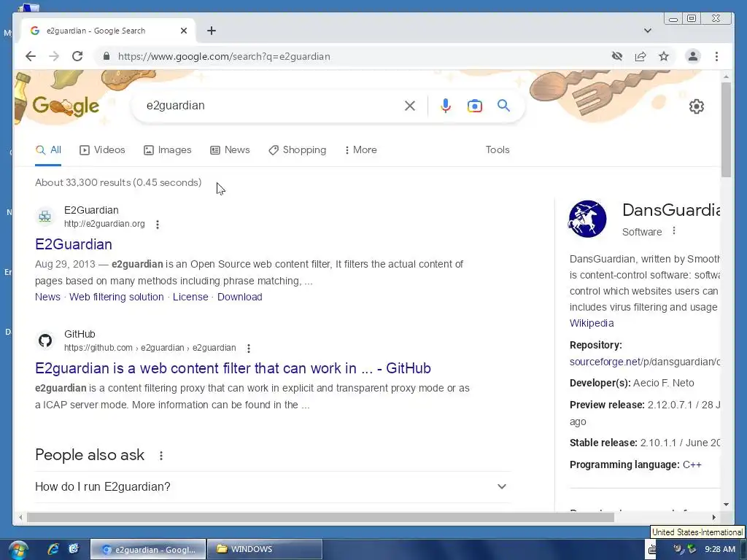Open Google settings gear icon
Screen dimensions: 747x560
[697, 106]
